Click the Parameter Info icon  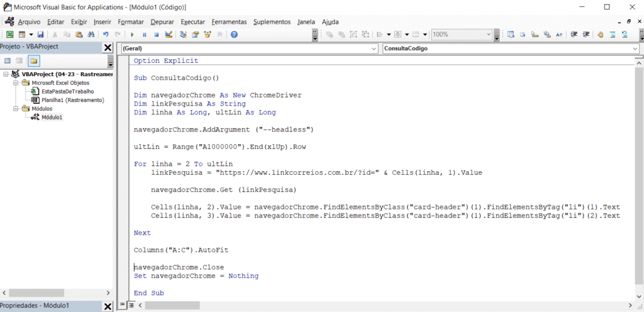(547, 35)
